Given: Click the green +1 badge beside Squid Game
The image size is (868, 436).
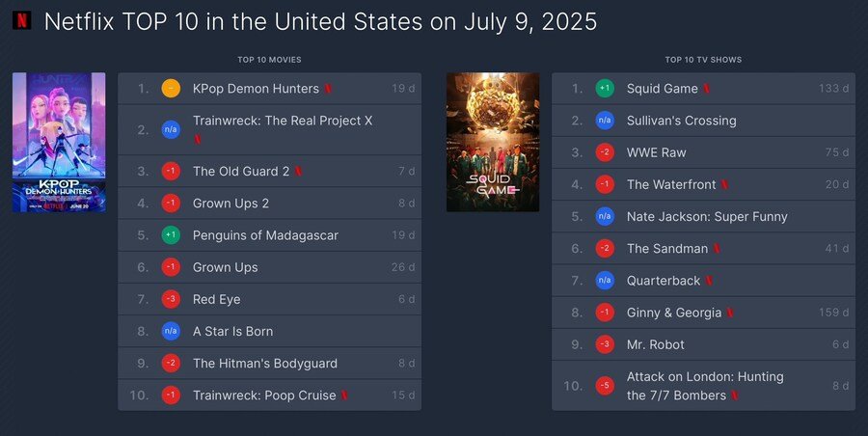Looking at the screenshot, I should tap(605, 89).
